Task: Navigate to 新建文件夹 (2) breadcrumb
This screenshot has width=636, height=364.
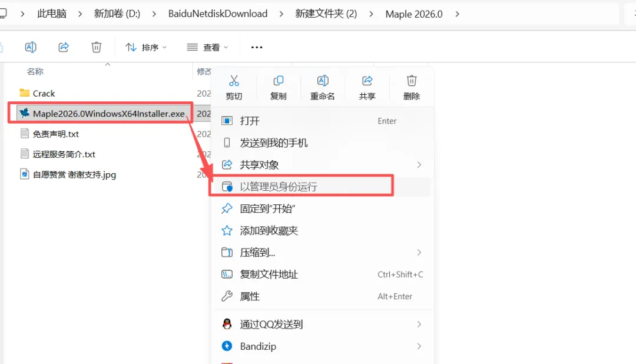Action: pyautogui.click(x=326, y=14)
